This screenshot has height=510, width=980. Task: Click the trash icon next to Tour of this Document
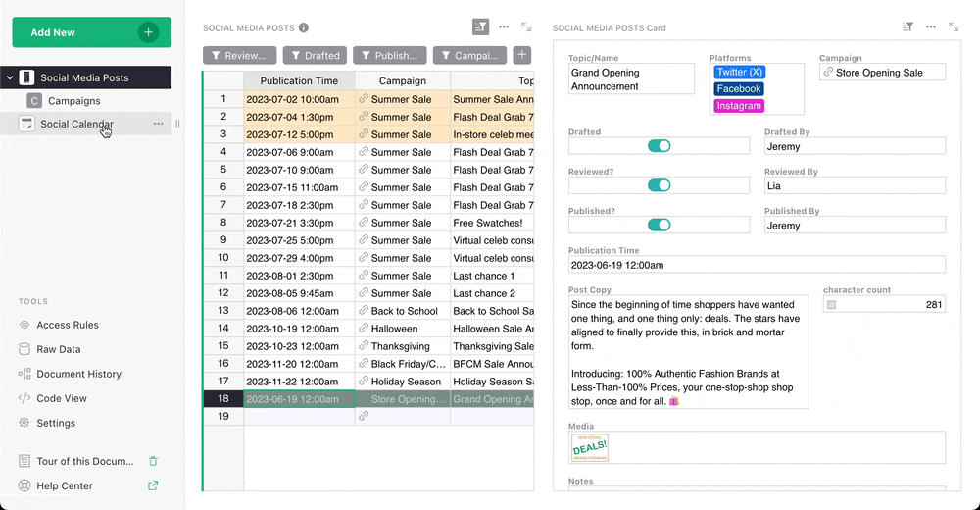coord(153,461)
